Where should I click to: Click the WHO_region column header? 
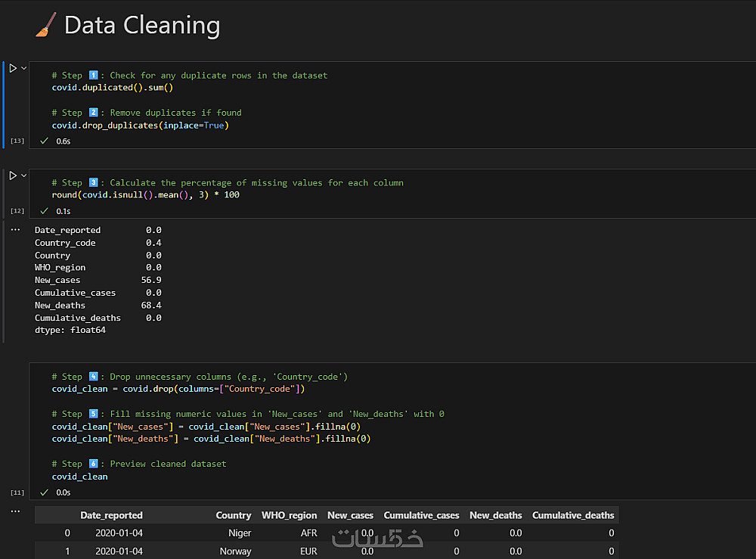[289, 515]
